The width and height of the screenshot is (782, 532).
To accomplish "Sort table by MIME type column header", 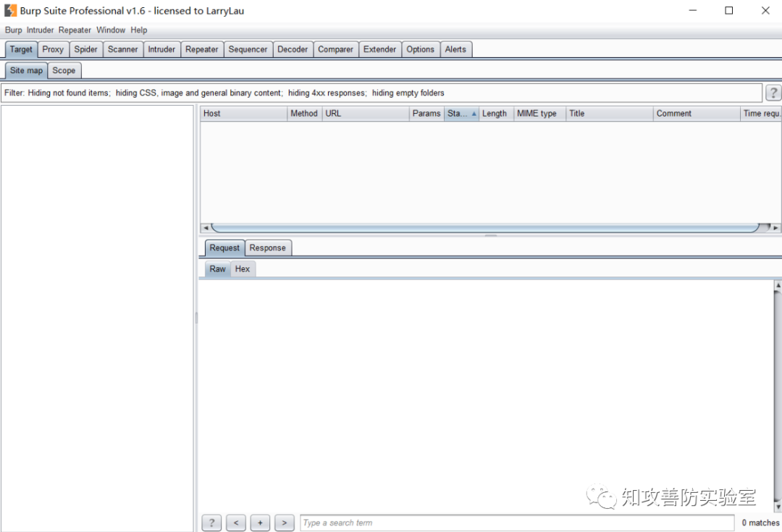I will pos(539,114).
